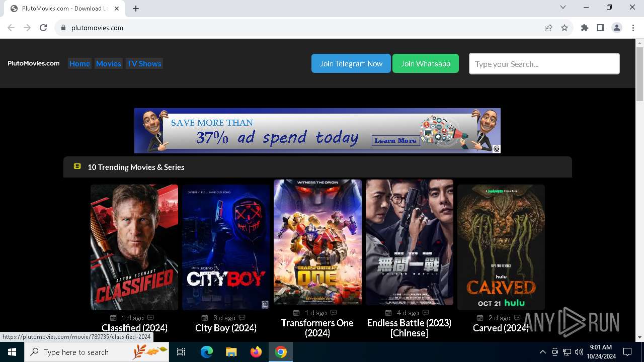This screenshot has height=362, width=644.
Task: Open the taskbar volume control icon
Action: pos(579,352)
